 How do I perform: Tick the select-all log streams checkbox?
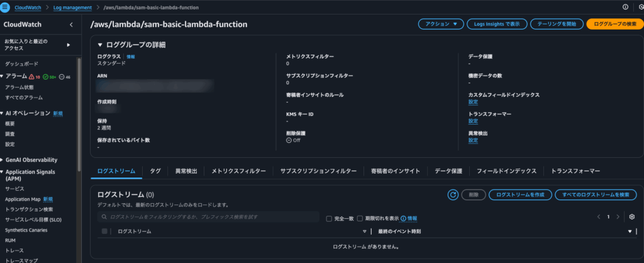(104, 232)
